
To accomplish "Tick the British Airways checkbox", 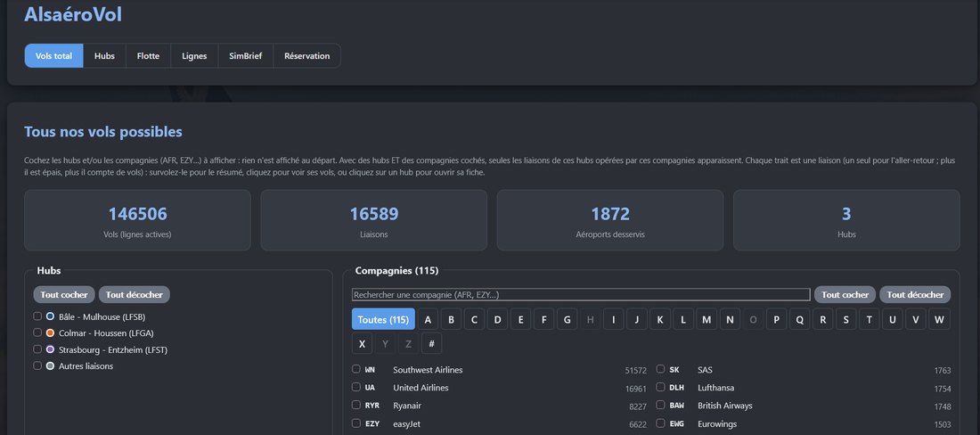I will pyautogui.click(x=661, y=405).
